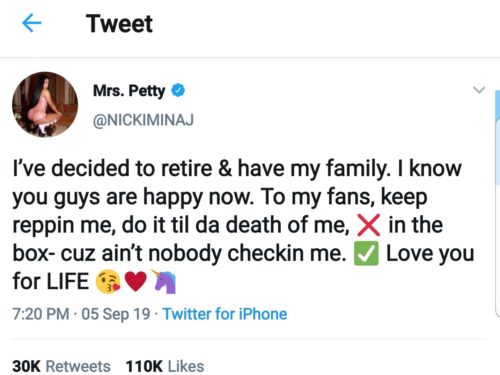Click the red cross mark emoji

pos(368,225)
